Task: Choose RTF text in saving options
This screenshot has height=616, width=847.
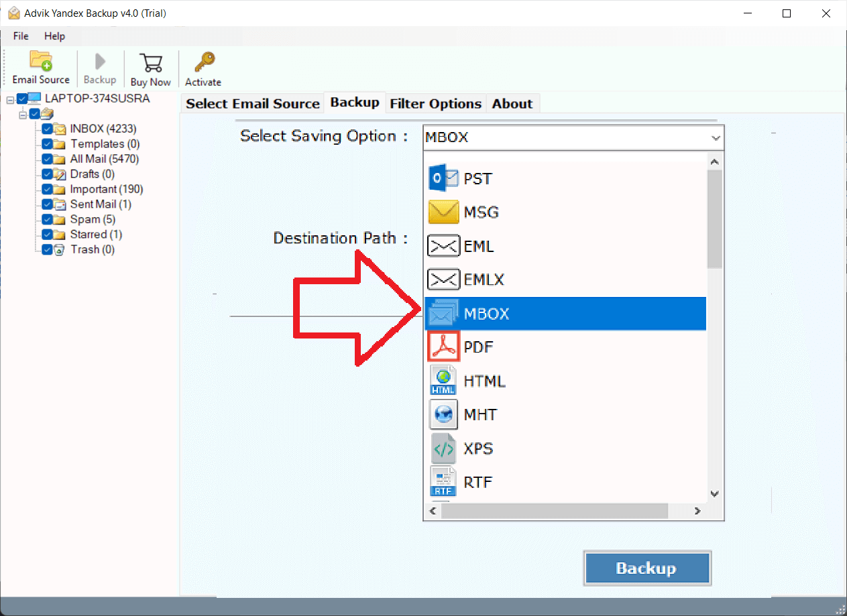Action: (478, 482)
